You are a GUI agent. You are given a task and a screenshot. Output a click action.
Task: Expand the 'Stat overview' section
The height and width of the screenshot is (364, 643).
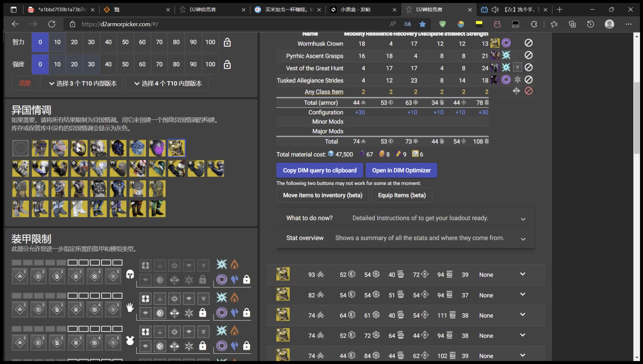[406, 238]
